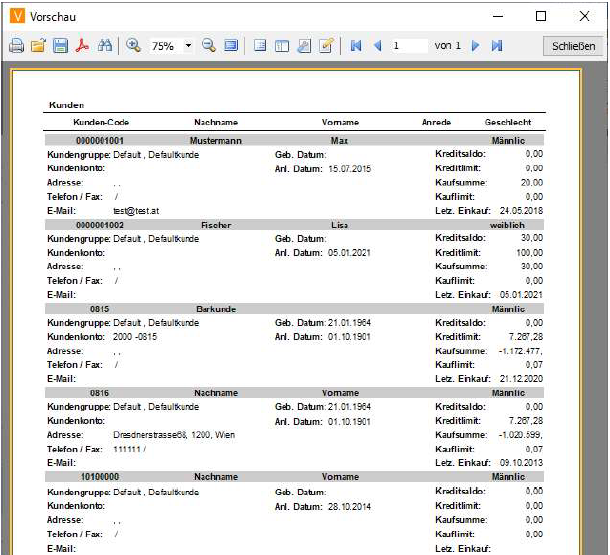The width and height of the screenshot is (610, 555).
Task: Click the Kunden-Code column header
Action: [101, 122]
